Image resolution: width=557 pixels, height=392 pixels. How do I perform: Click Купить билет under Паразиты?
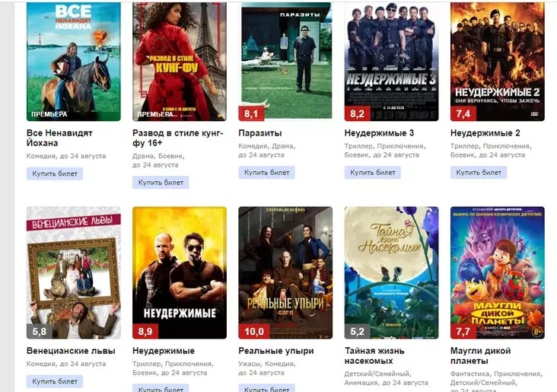click(x=266, y=173)
